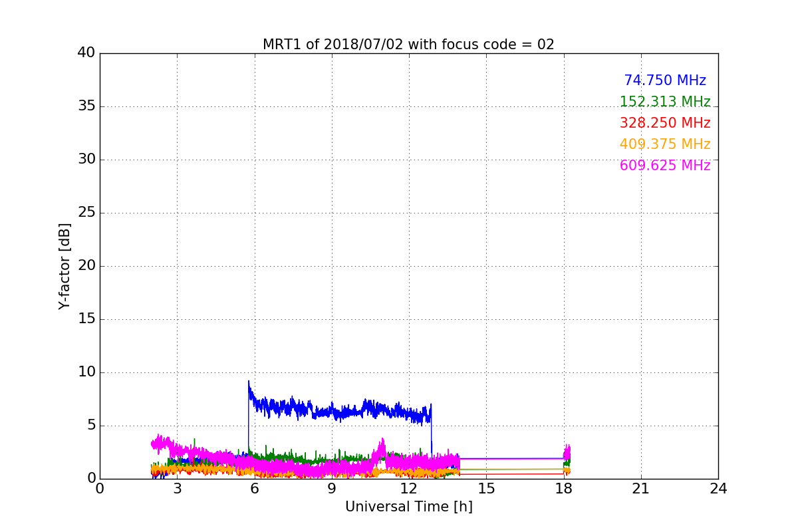798x532 pixels.
Task: Click the plot title 'MRT1 of 2018/07/02 with focus code = 02'
Action: click(408, 45)
